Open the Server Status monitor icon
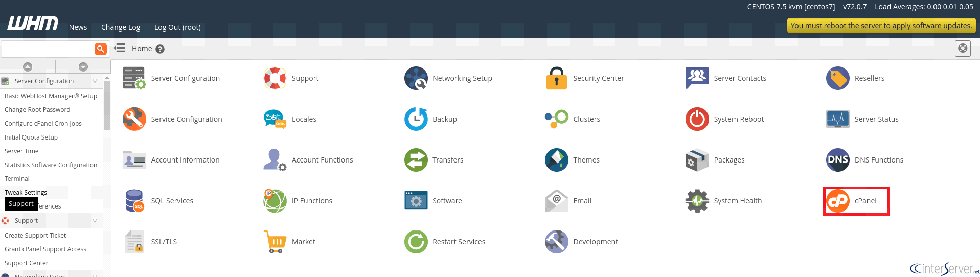Viewport: 980px width, 277px height. tap(838, 119)
